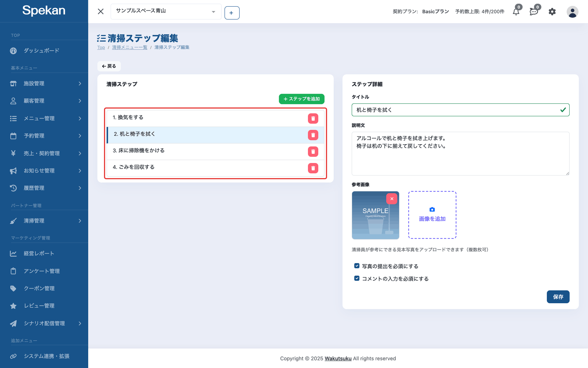Expand 予約管理 submenu
Screen dimensions: 588x368
pyautogui.click(x=44, y=136)
